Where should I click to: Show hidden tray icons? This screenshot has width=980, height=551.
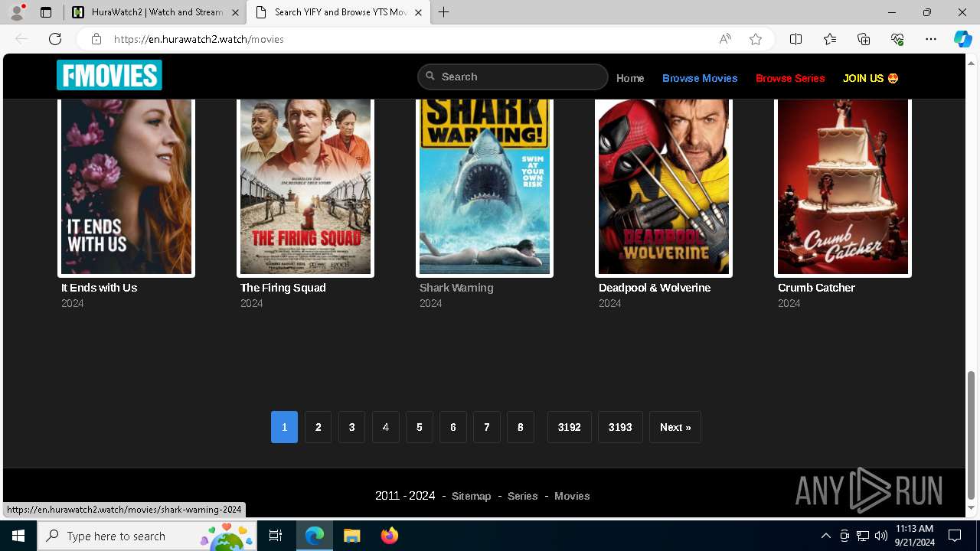[825, 536]
